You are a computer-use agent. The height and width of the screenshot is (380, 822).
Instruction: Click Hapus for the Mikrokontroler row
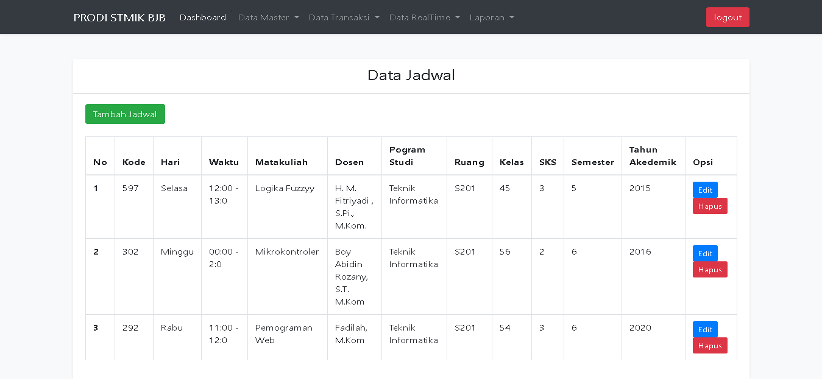710,269
